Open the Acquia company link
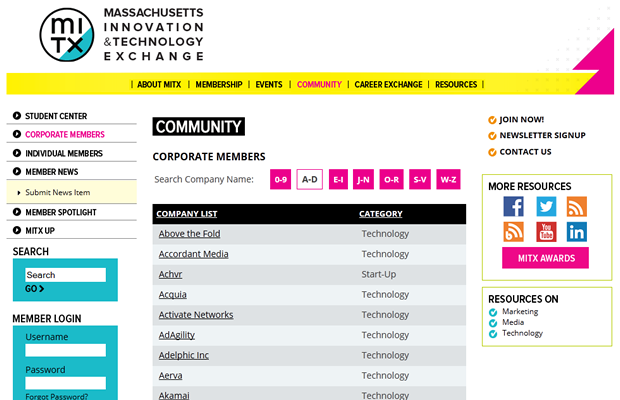The width and height of the screenshot is (620, 400). (172, 294)
